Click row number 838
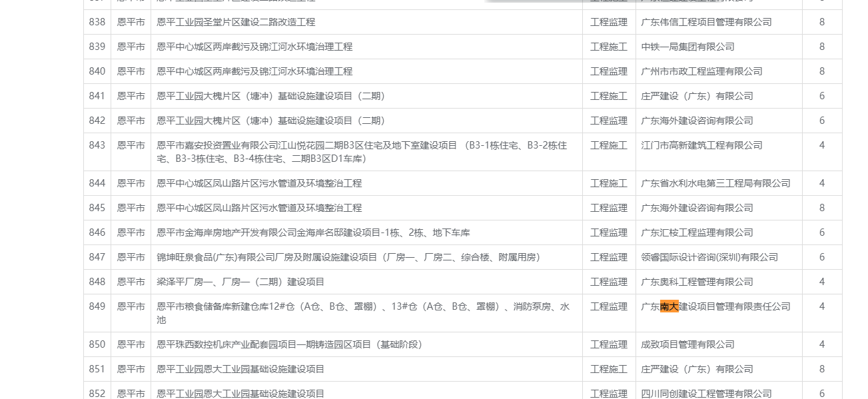Image resolution: width=868 pixels, height=399 pixels. [97, 22]
